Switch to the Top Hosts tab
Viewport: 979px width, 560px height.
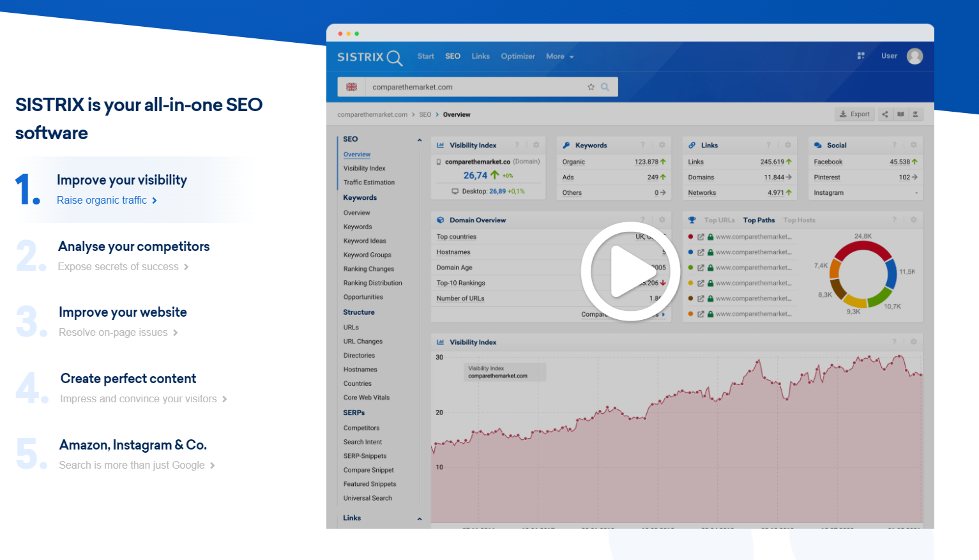(x=800, y=220)
